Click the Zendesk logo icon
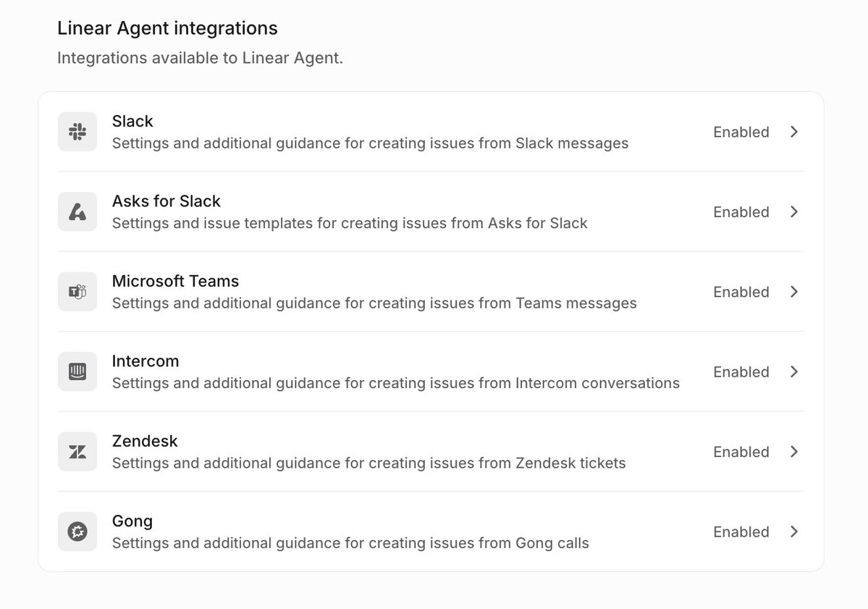 click(x=77, y=452)
